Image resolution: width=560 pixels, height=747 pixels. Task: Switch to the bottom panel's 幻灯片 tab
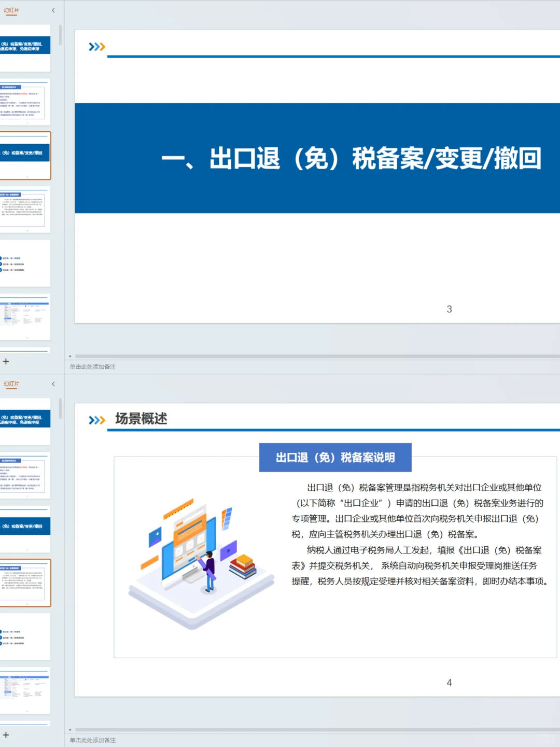(x=11, y=383)
